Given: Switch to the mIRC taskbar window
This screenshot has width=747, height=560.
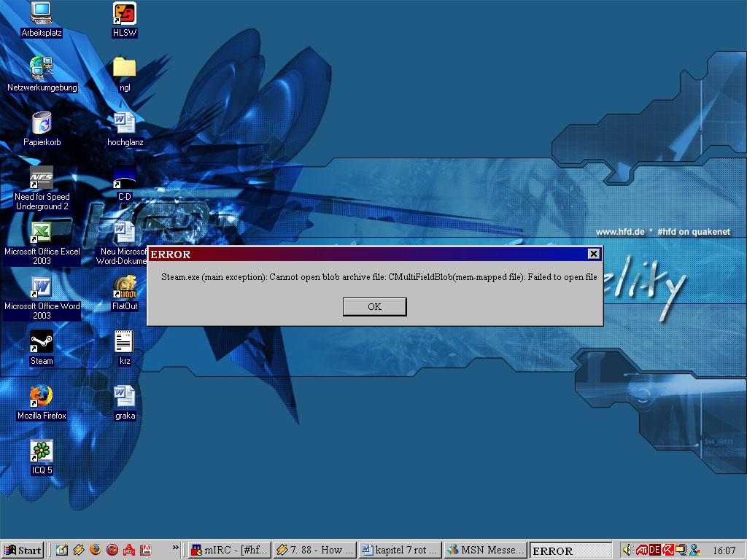Looking at the screenshot, I should coord(230,550).
